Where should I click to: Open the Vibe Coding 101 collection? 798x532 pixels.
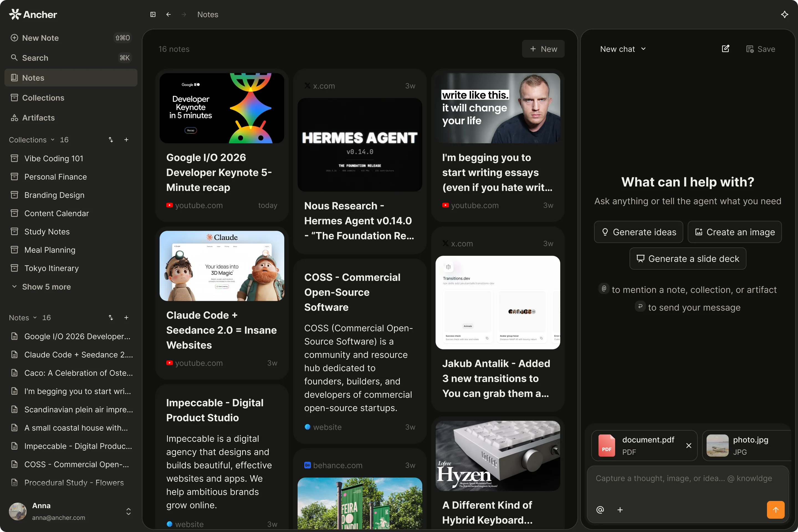click(x=71, y=158)
